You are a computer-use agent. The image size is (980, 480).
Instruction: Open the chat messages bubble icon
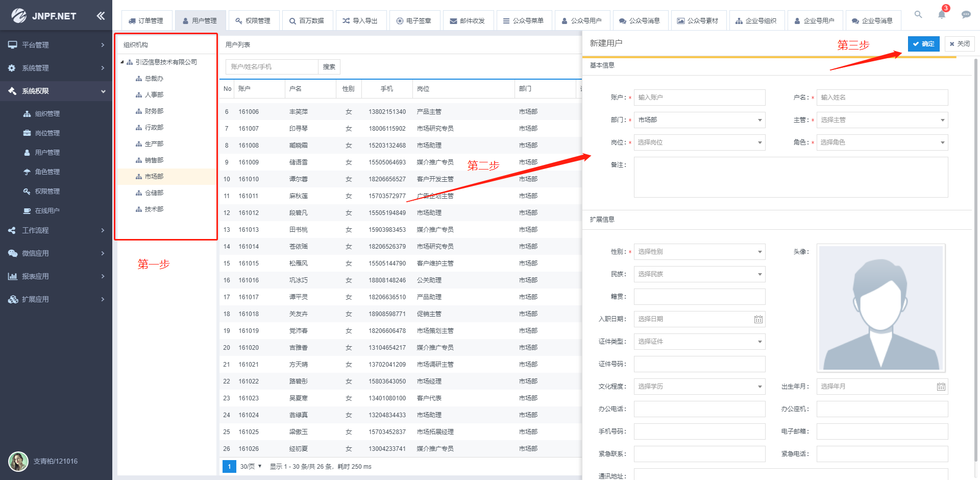point(966,14)
